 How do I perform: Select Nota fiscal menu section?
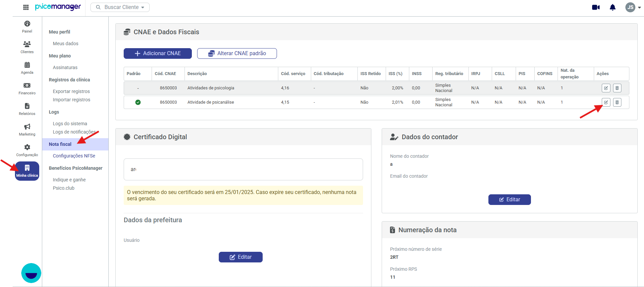(x=75, y=144)
